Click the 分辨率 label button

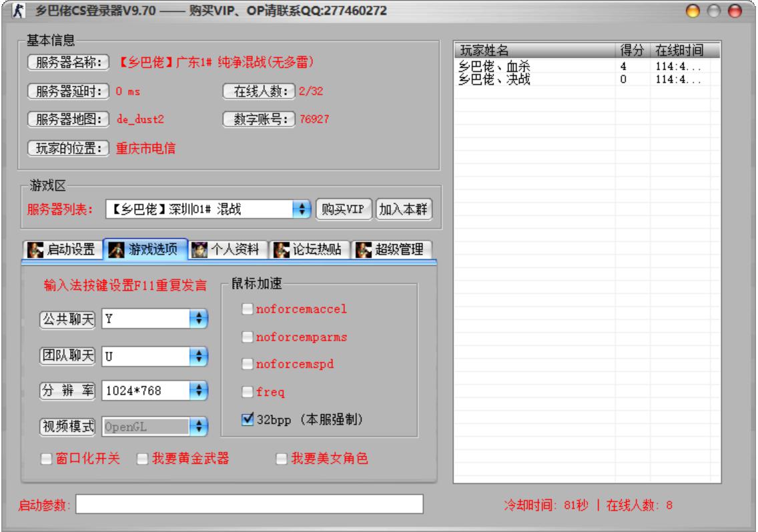(67, 391)
